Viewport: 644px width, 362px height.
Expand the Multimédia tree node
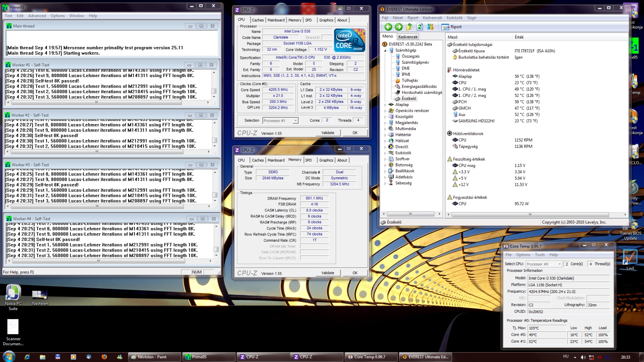pyautogui.click(x=385, y=128)
